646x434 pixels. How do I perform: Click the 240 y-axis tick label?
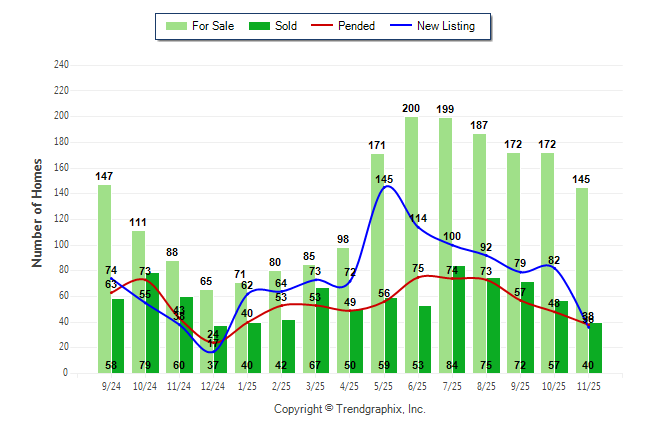[62, 65]
